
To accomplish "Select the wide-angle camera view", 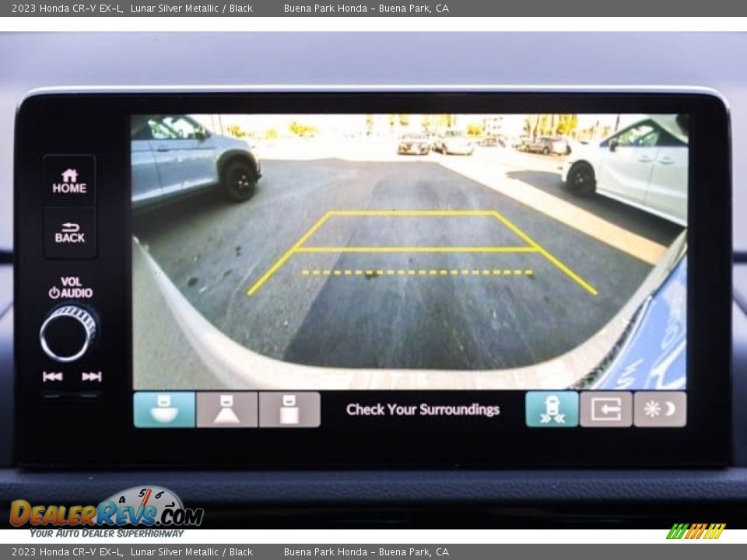I will pyautogui.click(x=164, y=409).
